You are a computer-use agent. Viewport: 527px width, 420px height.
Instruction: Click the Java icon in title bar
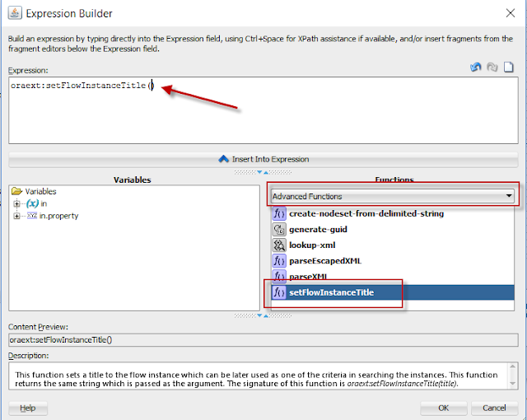[15, 13]
